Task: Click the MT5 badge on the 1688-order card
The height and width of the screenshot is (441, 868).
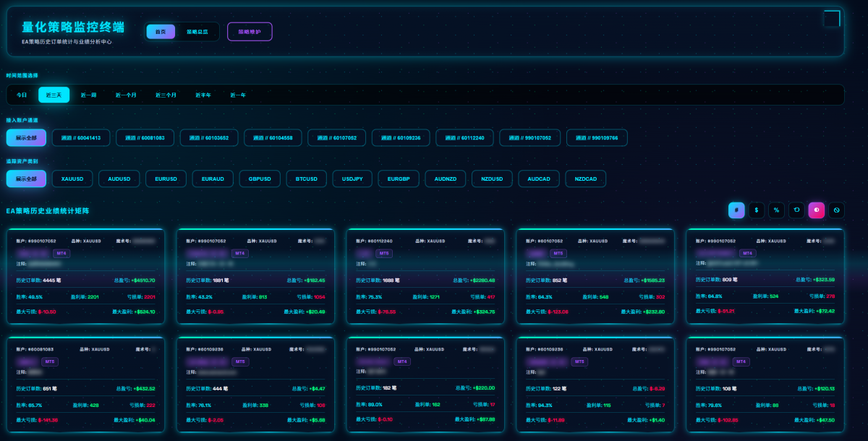Action: tap(385, 253)
